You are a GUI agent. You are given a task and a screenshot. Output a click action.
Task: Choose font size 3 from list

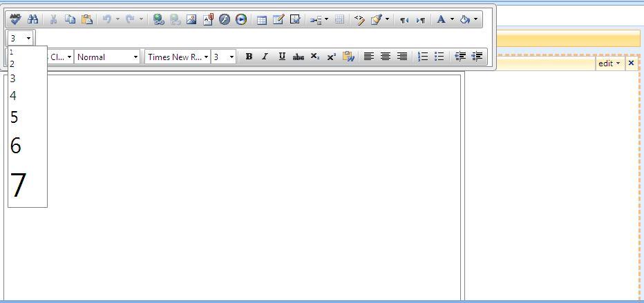(x=28, y=78)
